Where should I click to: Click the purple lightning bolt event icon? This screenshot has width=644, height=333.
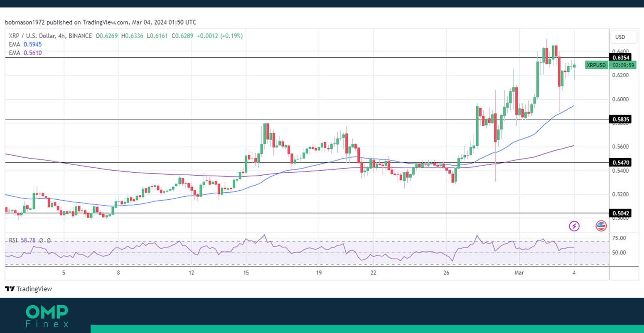pos(574,226)
